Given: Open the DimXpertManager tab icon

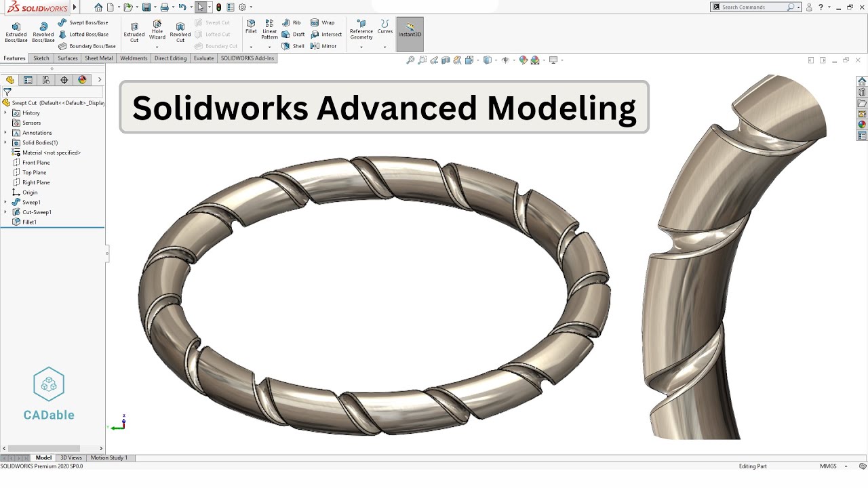Looking at the screenshot, I should (x=64, y=80).
